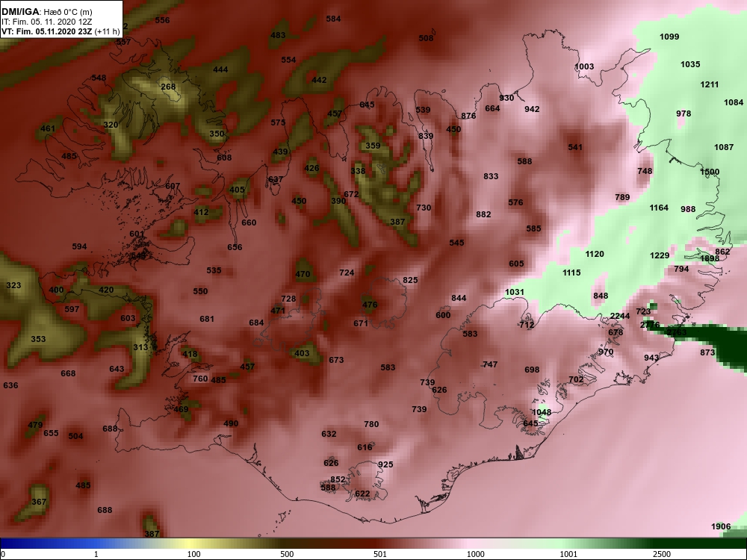Click the map value '852'

point(338,479)
